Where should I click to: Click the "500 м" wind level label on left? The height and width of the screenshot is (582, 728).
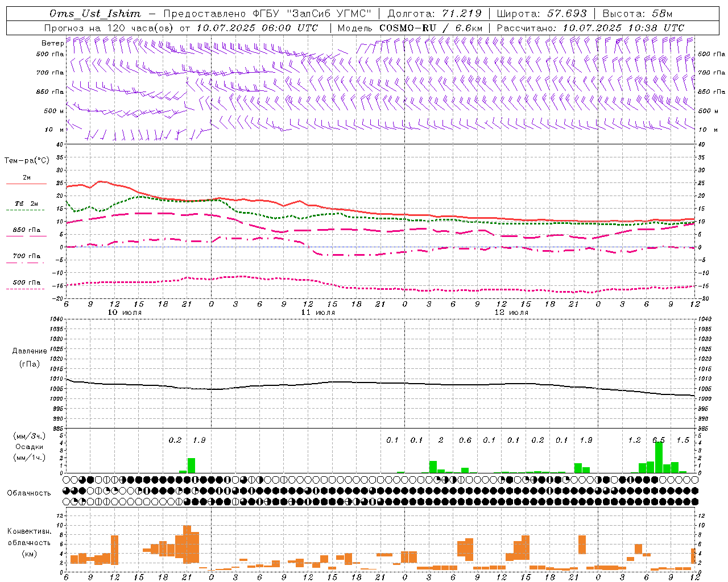[x=54, y=111]
